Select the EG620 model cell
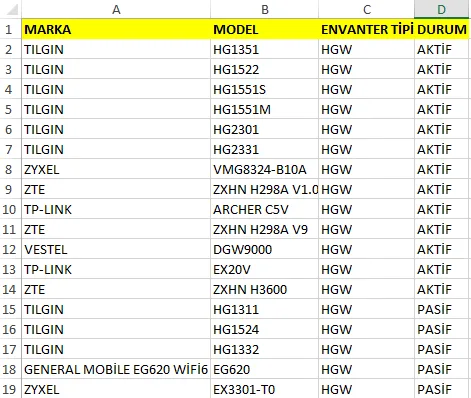Viewport: 471px width, 398px height. pos(265,369)
